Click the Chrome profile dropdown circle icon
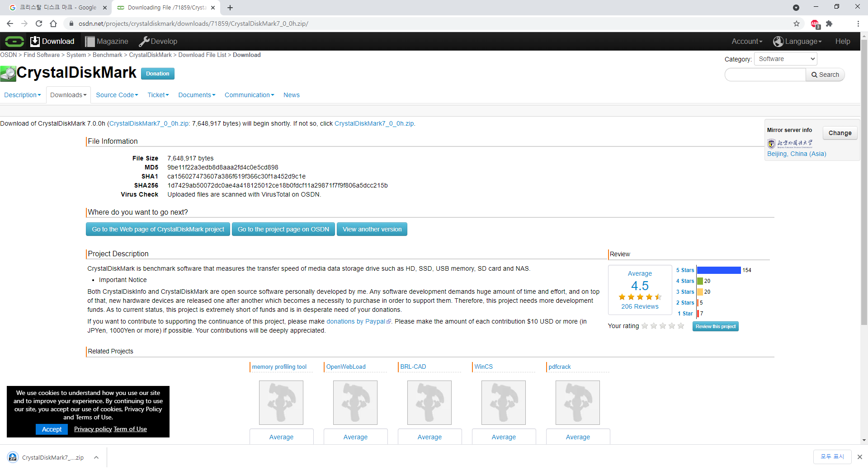The width and height of the screenshot is (868, 470). (x=796, y=8)
